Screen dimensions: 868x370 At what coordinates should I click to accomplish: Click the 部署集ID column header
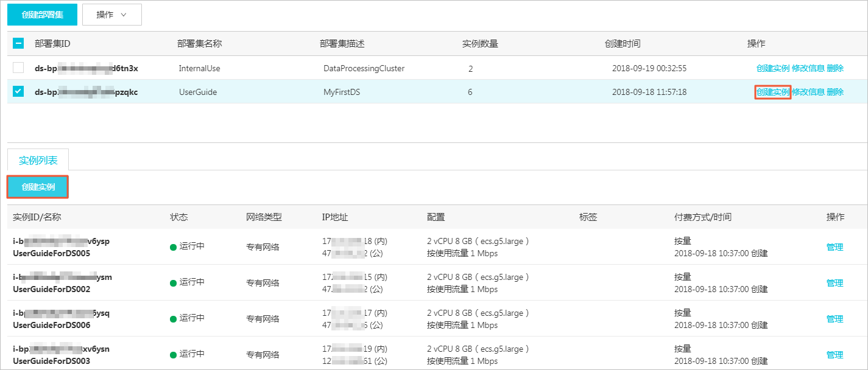[x=53, y=44]
